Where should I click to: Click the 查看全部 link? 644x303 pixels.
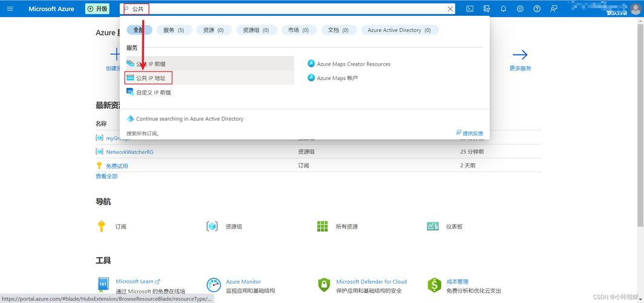(x=107, y=176)
